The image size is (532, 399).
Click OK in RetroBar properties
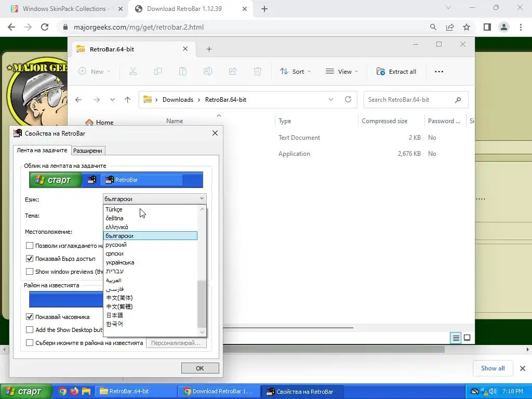200,368
